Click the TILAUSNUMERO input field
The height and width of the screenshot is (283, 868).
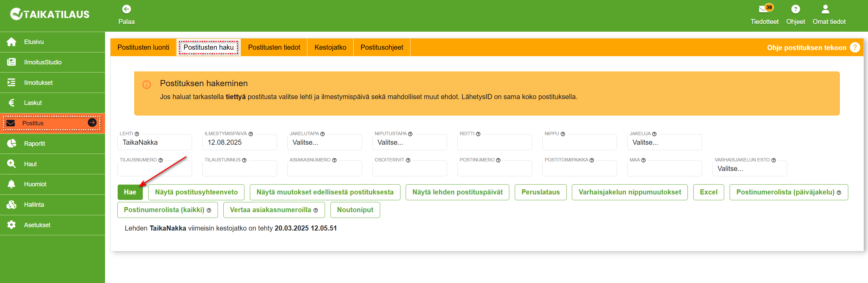pos(155,169)
